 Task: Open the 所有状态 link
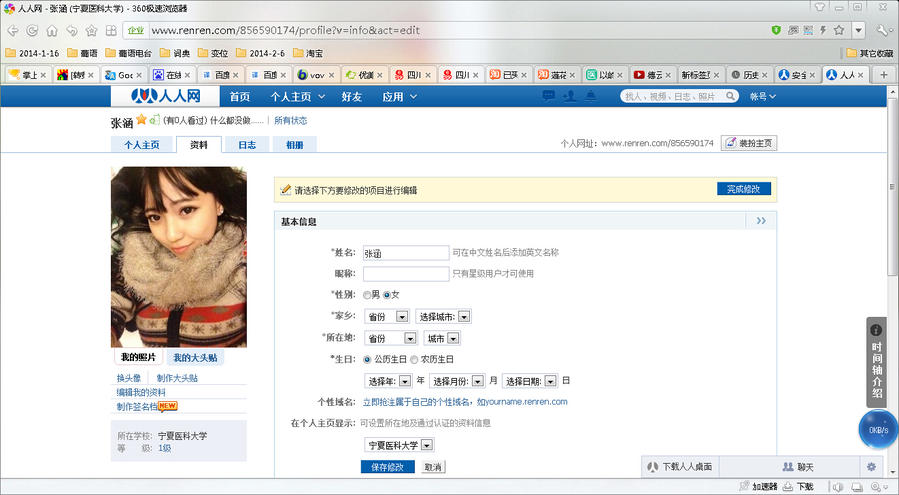(x=291, y=120)
